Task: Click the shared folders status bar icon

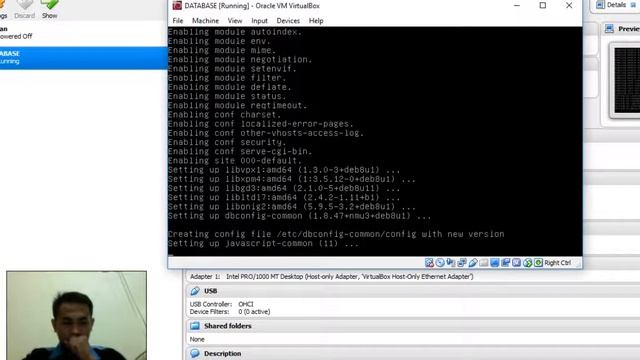Action: coord(484,263)
